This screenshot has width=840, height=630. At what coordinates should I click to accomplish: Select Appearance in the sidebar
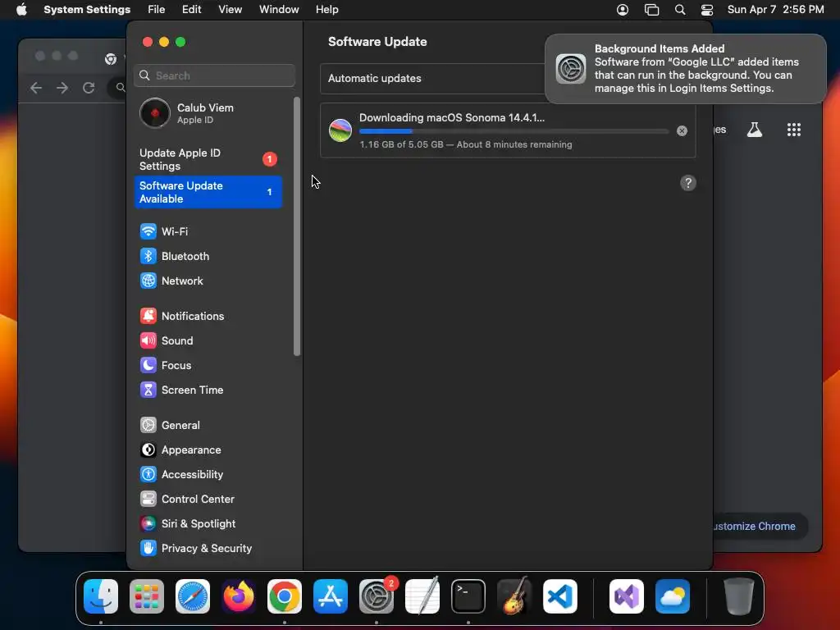coord(208,450)
